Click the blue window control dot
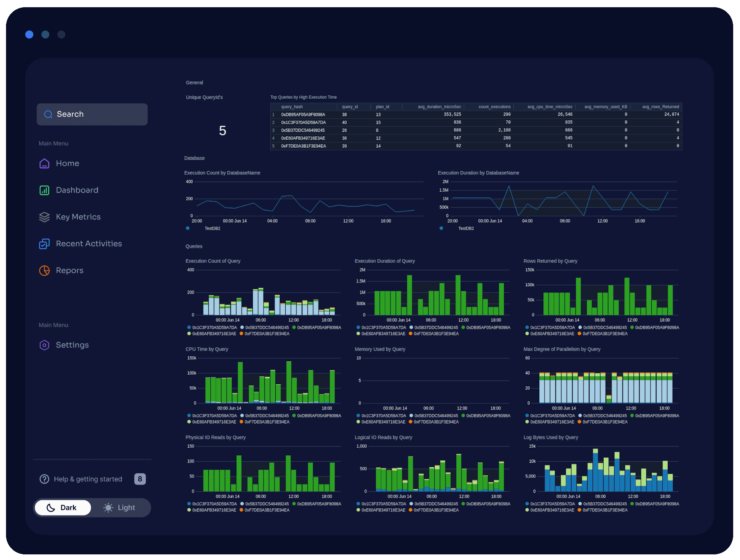The width and height of the screenshot is (740, 560). (29, 34)
